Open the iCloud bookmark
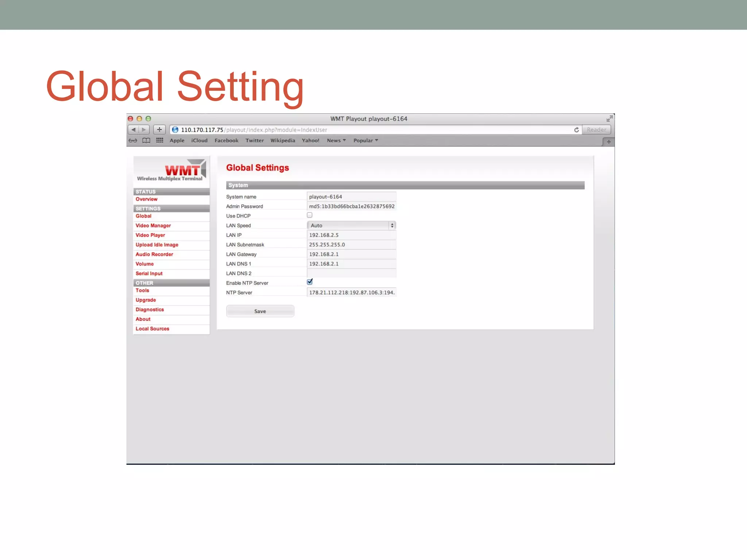This screenshot has height=560, width=747. pos(199,141)
